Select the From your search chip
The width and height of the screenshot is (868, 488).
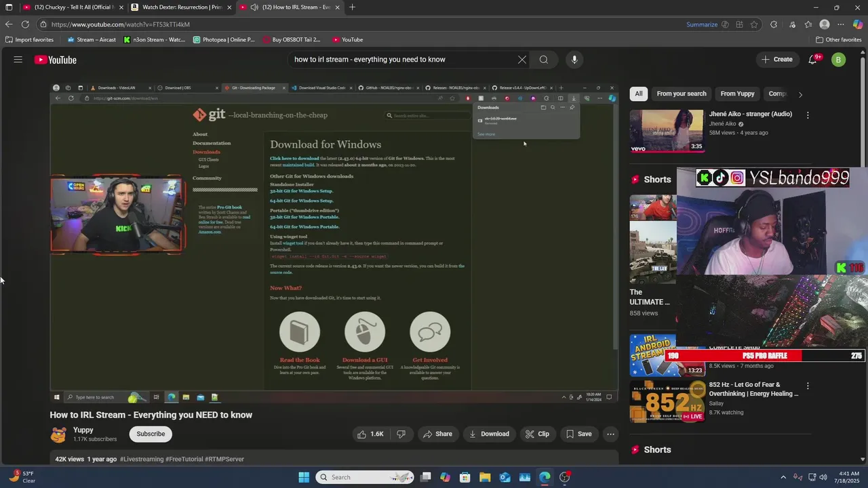pyautogui.click(x=682, y=94)
